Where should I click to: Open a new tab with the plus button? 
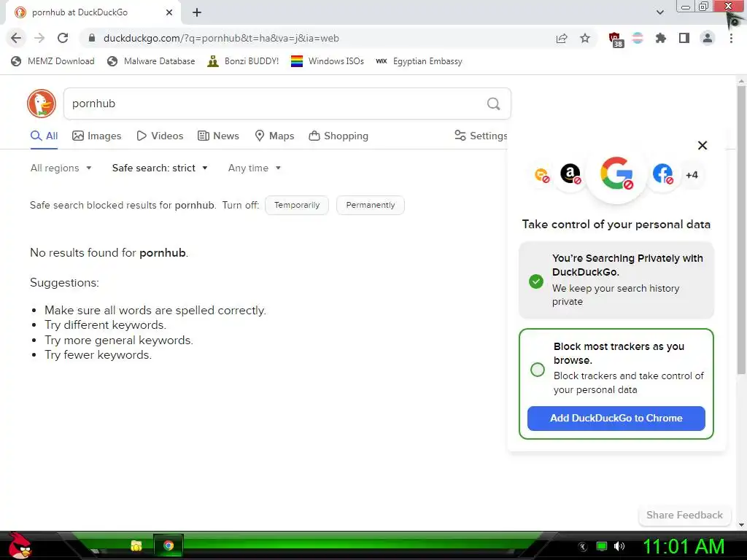point(197,12)
